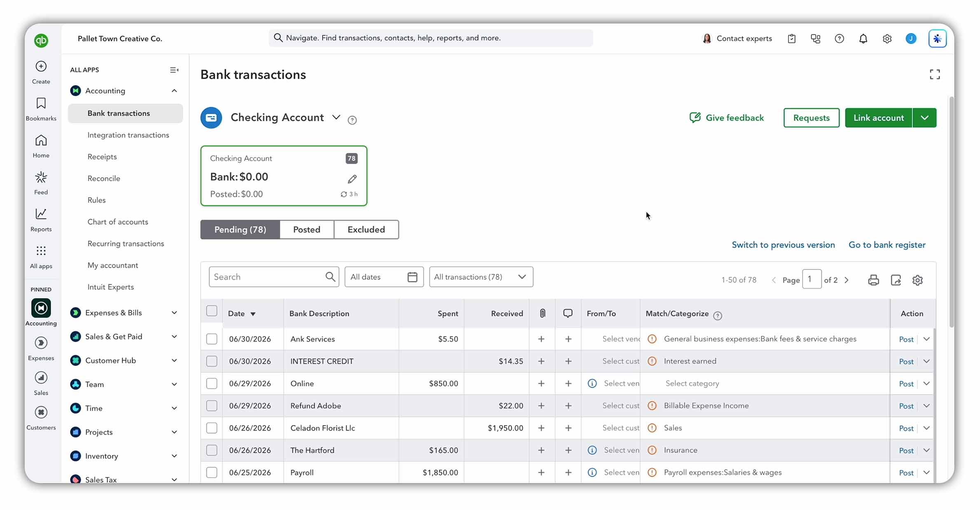Viewport: 980px width, 510px height.
Task: Expand the Sales & Get Paid section
Action: tap(174, 337)
